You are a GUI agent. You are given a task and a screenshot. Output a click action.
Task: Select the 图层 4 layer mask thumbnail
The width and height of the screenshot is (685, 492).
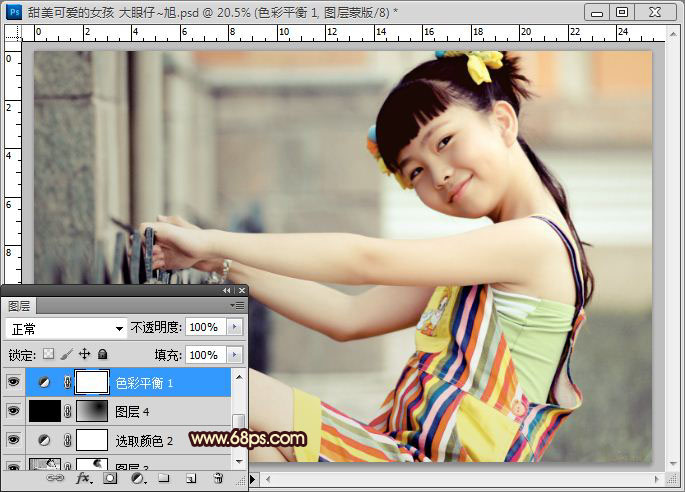92,410
